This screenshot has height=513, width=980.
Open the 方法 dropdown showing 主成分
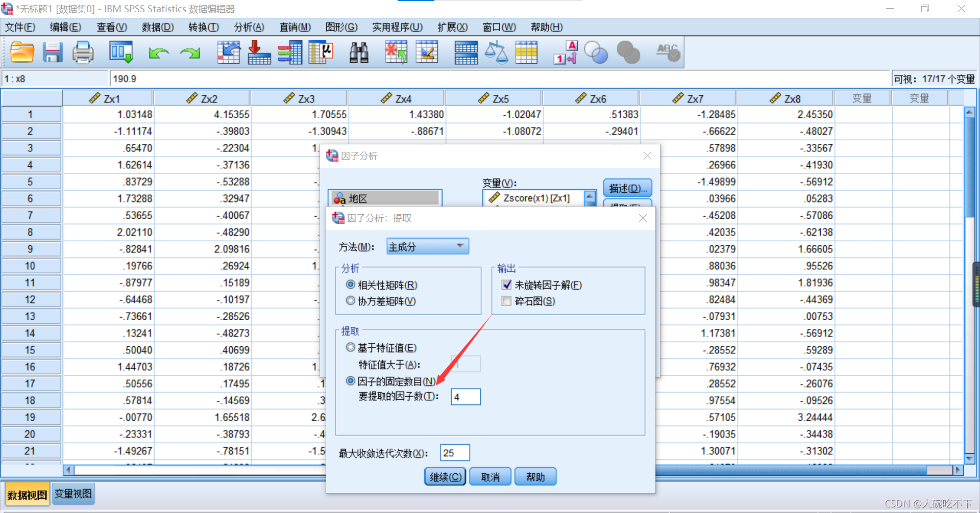point(428,246)
